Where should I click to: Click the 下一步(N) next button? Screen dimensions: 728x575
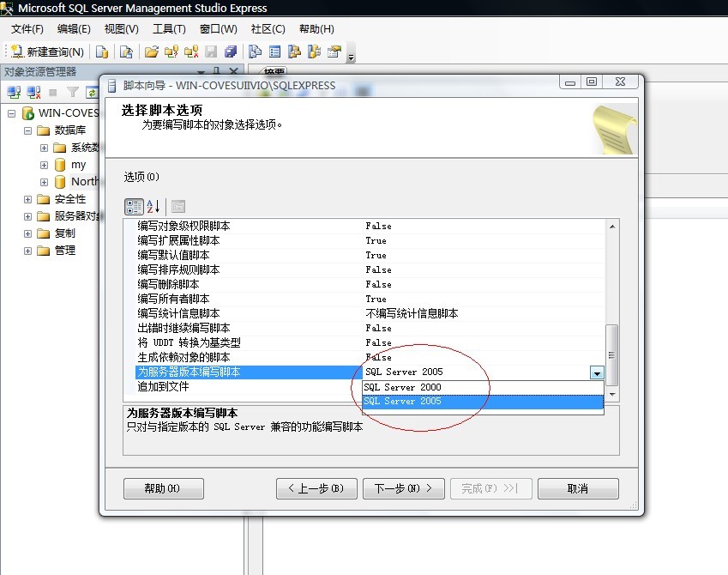click(x=404, y=488)
